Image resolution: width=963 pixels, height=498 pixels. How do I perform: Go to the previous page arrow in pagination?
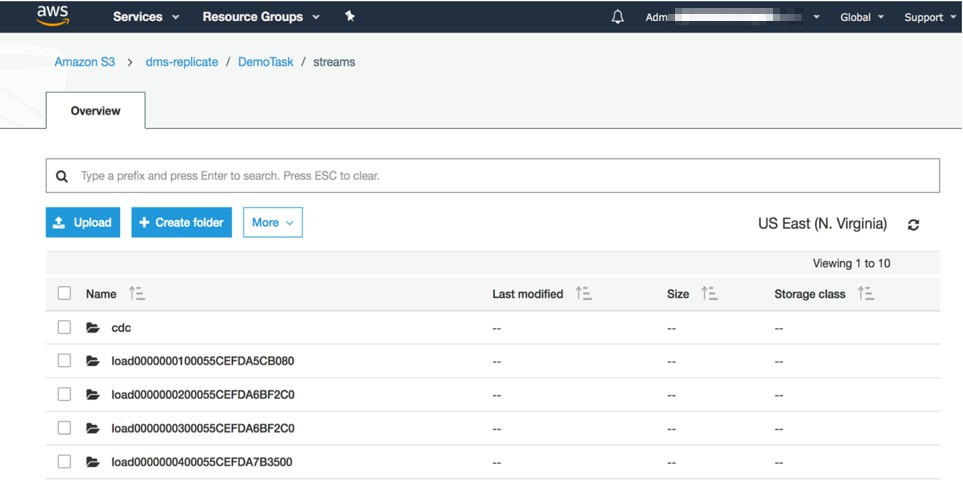(x=803, y=264)
